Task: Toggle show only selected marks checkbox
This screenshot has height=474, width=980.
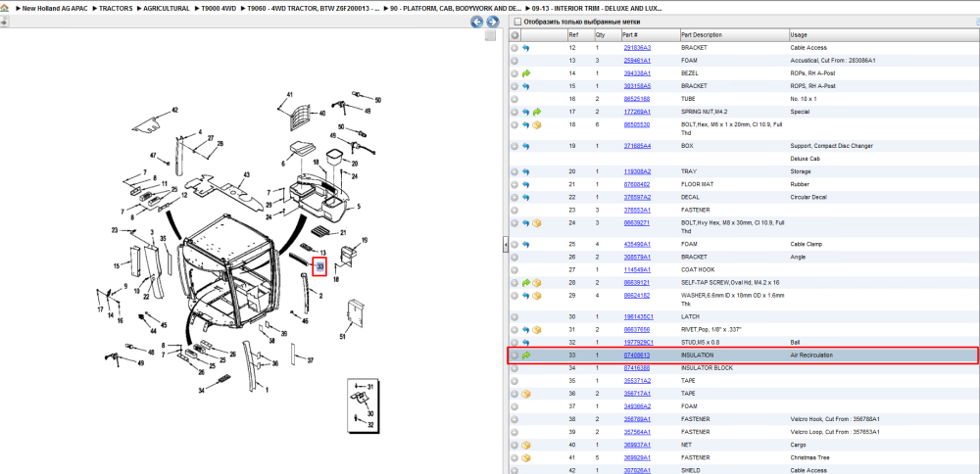Action: click(x=516, y=22)
